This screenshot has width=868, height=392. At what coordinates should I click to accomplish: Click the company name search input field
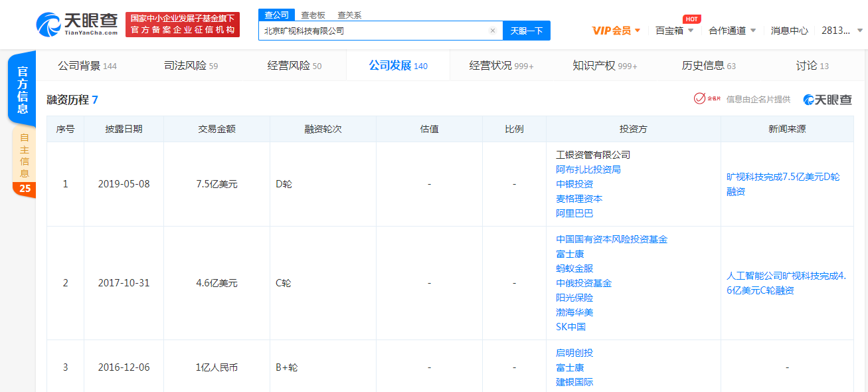click(372, 31)
